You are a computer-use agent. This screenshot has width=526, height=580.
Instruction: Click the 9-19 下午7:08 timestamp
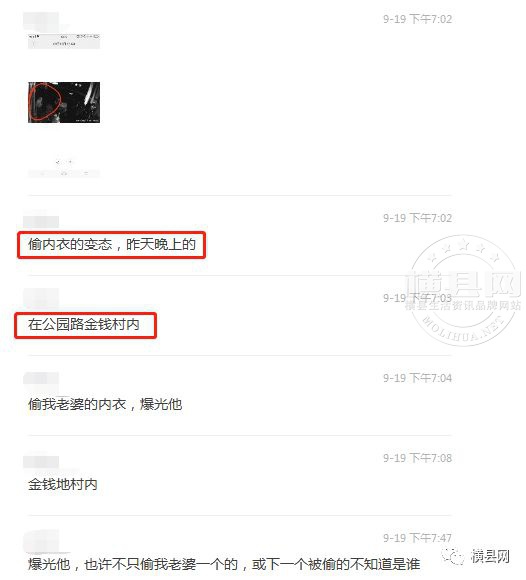pyautogui.click(x=417, y=458)
